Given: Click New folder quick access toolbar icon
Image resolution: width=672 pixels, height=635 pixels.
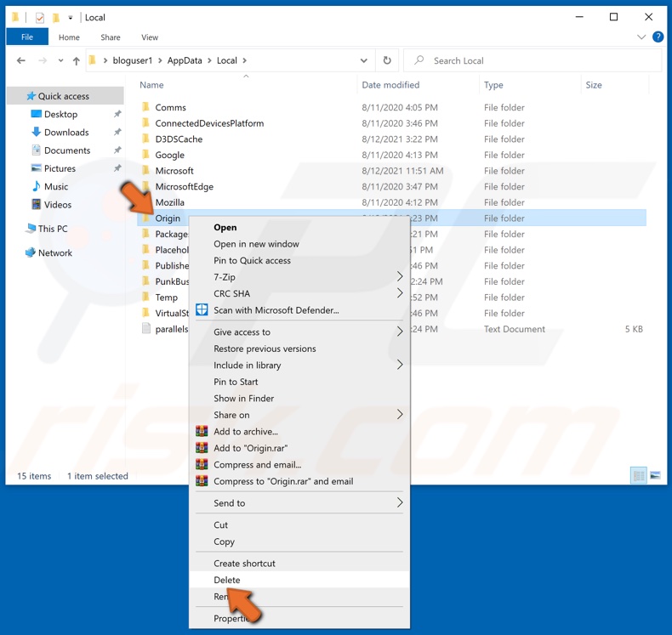Looking at the screenshot, I should (x=55, y=18).
